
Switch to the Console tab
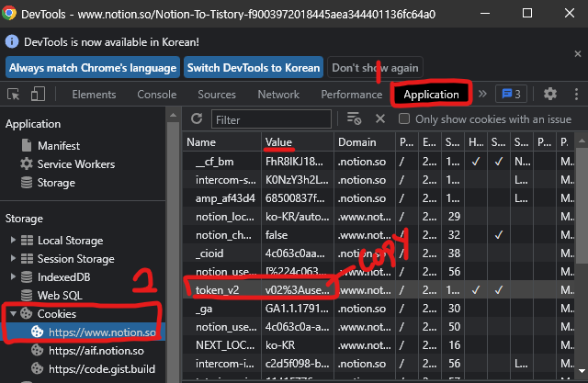coord(157,95)
